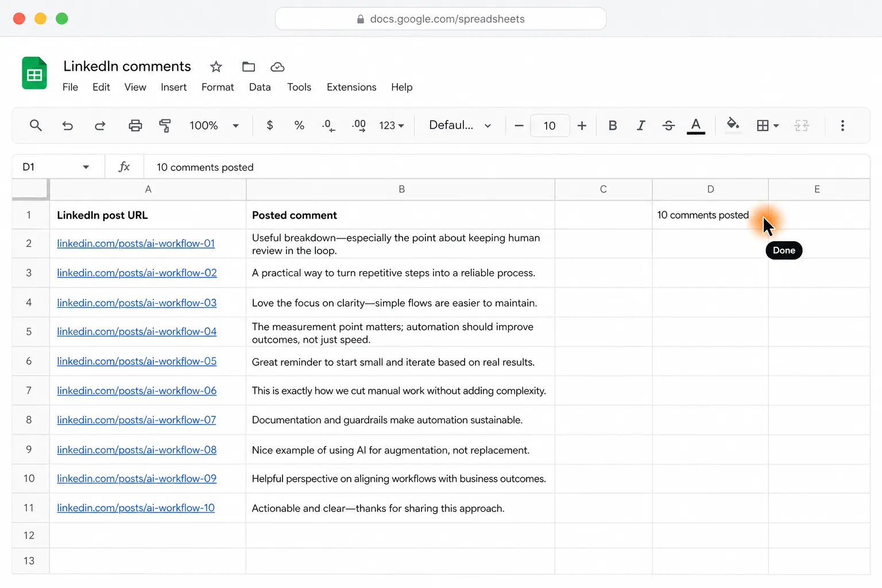Open the File menu

pos(70,87)
